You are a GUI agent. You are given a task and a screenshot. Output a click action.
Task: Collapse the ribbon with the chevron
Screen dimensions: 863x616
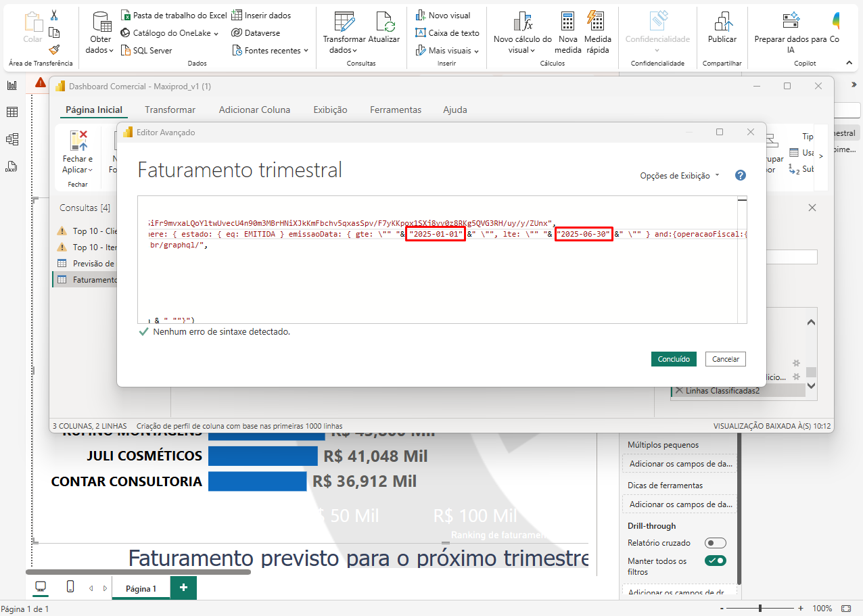pyautogui.click(x=849, y=63)
